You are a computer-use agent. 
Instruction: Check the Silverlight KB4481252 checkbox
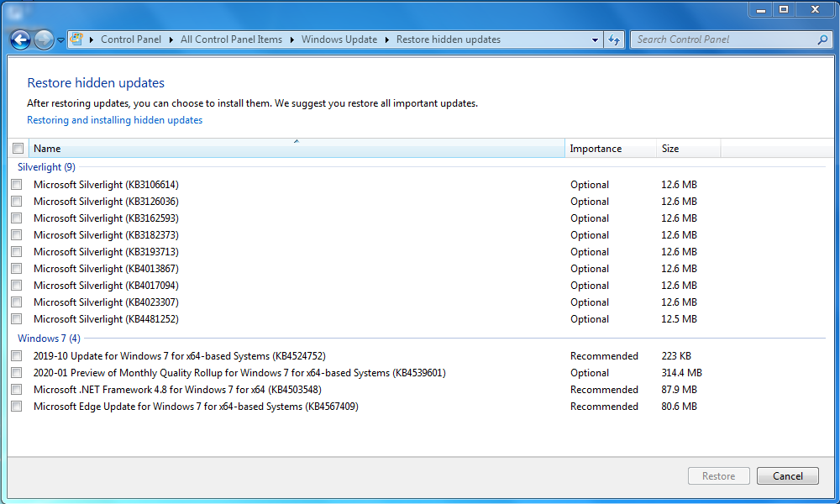click(17, 319)
